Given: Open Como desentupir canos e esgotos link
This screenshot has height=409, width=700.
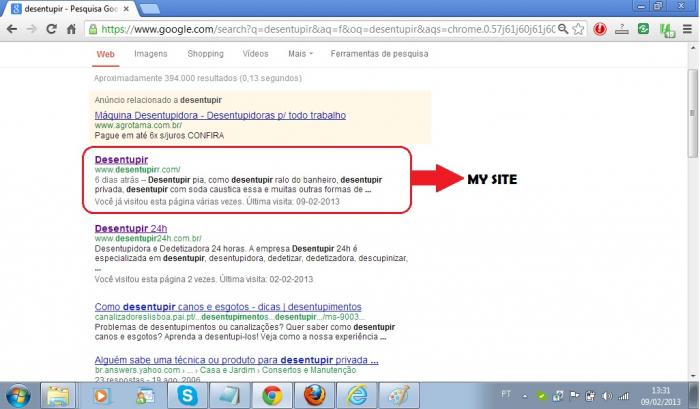Looking at the screenshot, I should click(x=228, y=307).
